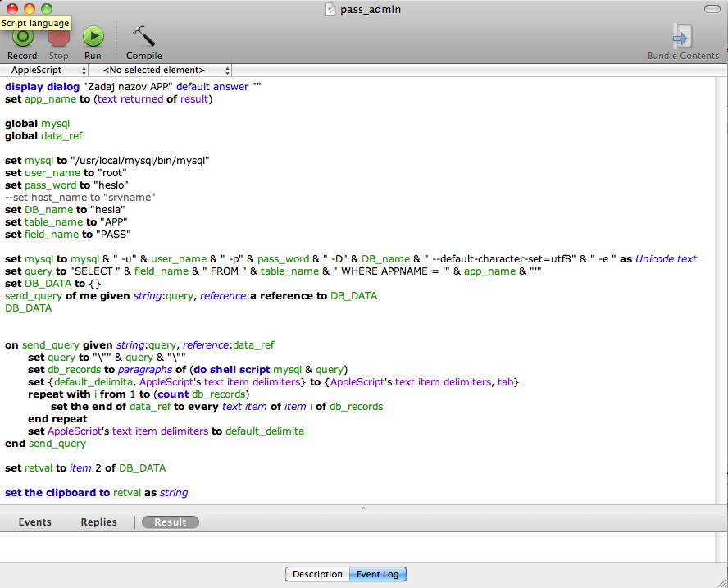Compile the script using the hammer icon
728x588 pixels.
(143, 36)
